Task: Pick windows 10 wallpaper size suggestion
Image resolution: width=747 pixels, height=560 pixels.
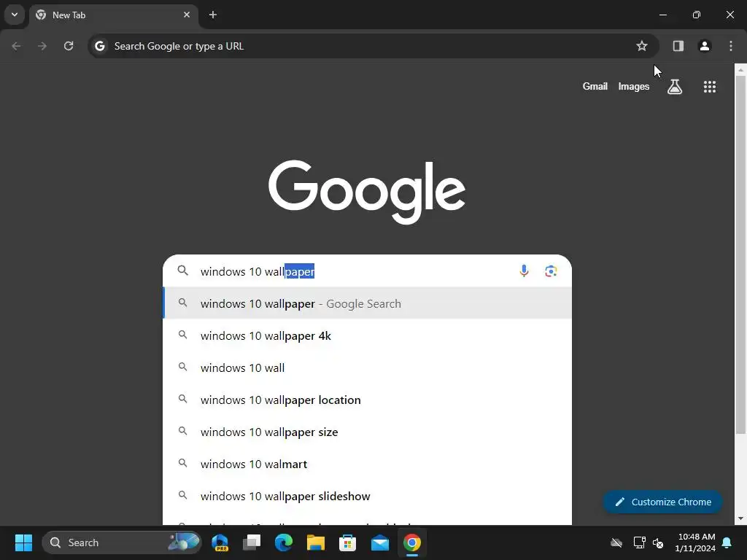Action: point(368,432)
